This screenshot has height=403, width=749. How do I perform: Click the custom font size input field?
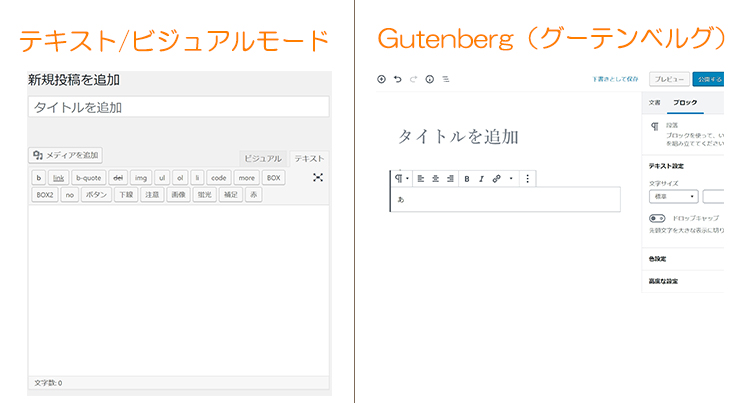[713, 196]
